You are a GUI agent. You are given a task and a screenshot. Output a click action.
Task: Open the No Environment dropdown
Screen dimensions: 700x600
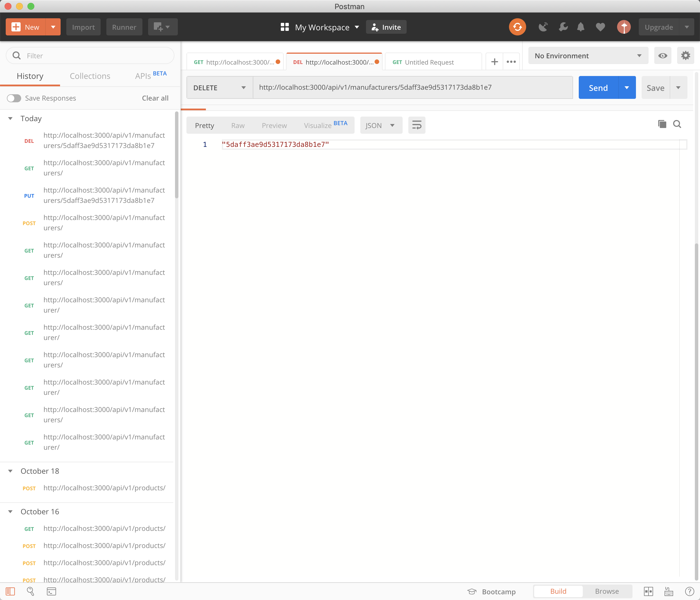click(588, 56)
